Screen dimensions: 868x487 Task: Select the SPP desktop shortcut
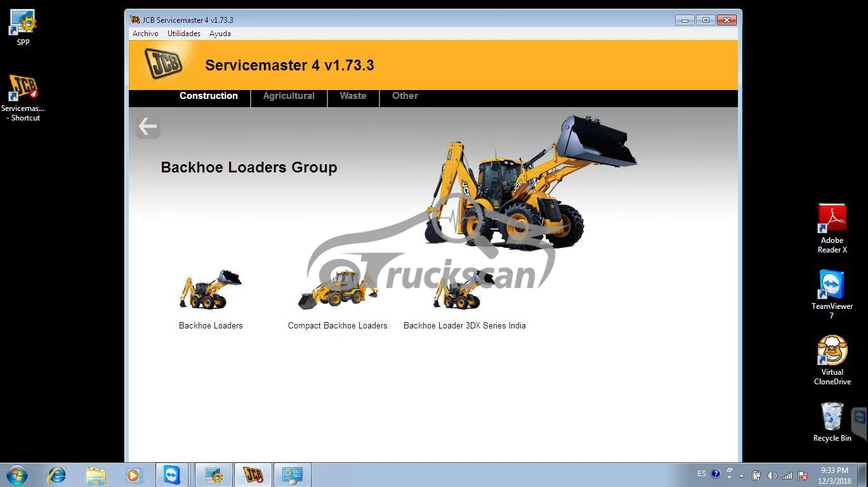point(23,29)
